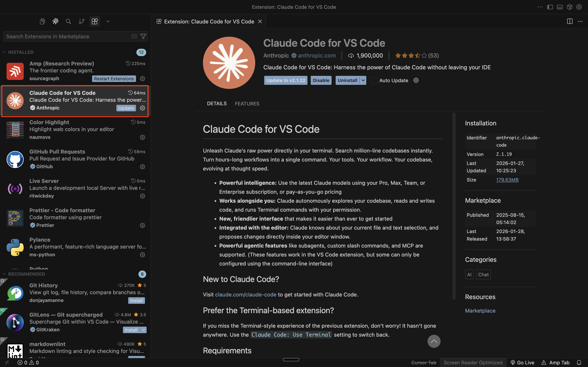The image size is (588, 367).
Task: Toggle the primary side bar layout icon
Action: coord(550,7)
